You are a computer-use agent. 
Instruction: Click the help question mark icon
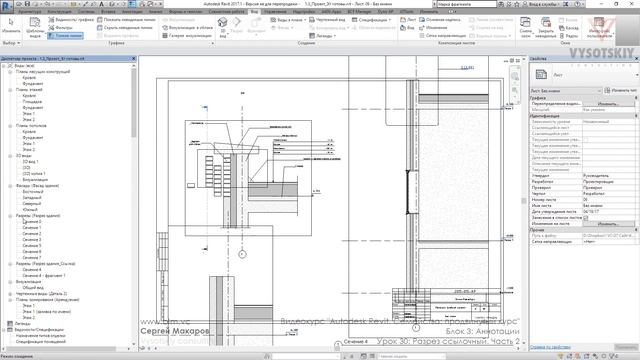click(577, 4)
